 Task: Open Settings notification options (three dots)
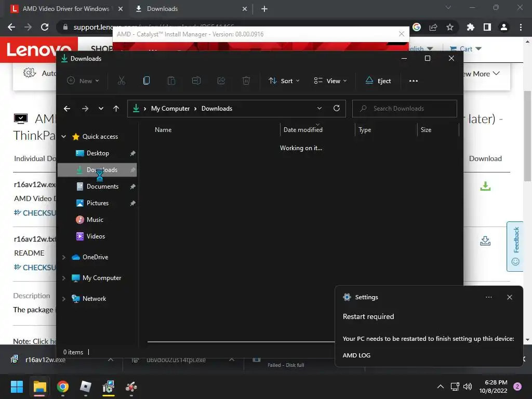click(x=488, y=297)
